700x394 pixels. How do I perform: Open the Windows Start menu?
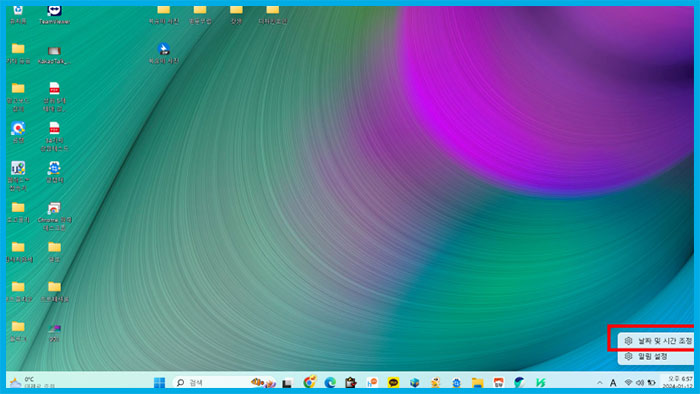[159, 382]
